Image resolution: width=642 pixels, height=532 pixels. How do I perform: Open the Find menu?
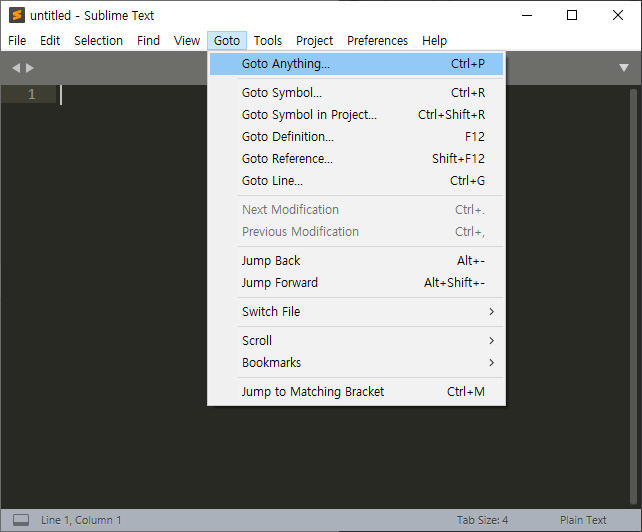(x=148, y=41)
